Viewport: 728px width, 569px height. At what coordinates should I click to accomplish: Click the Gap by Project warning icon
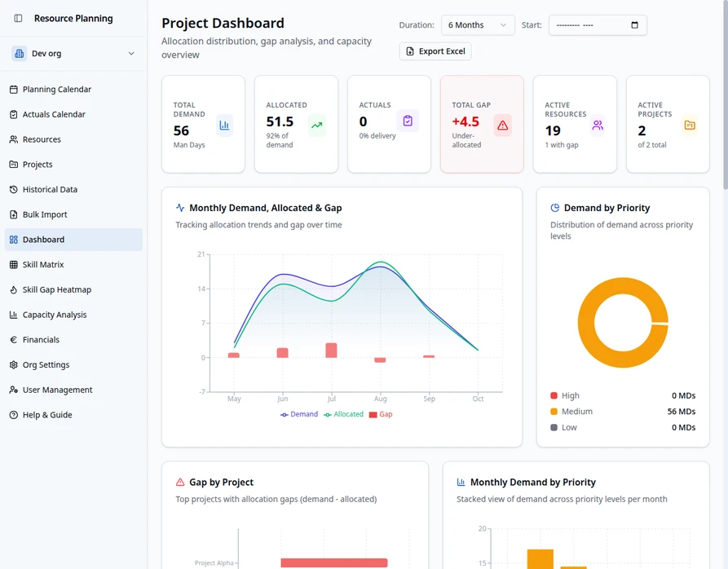pyautogui.click(x=180, y=483)
